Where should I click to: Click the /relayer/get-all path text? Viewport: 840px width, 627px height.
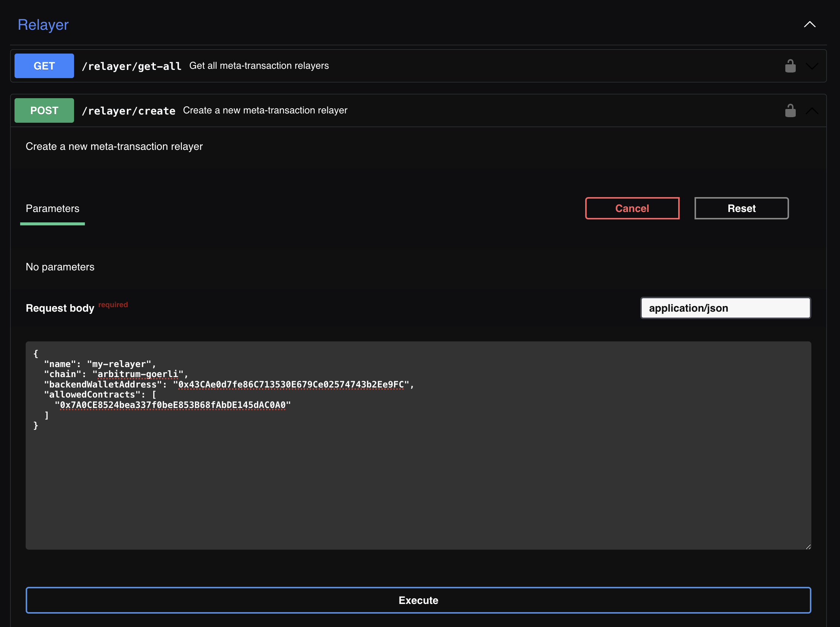[x=132, y=66]
